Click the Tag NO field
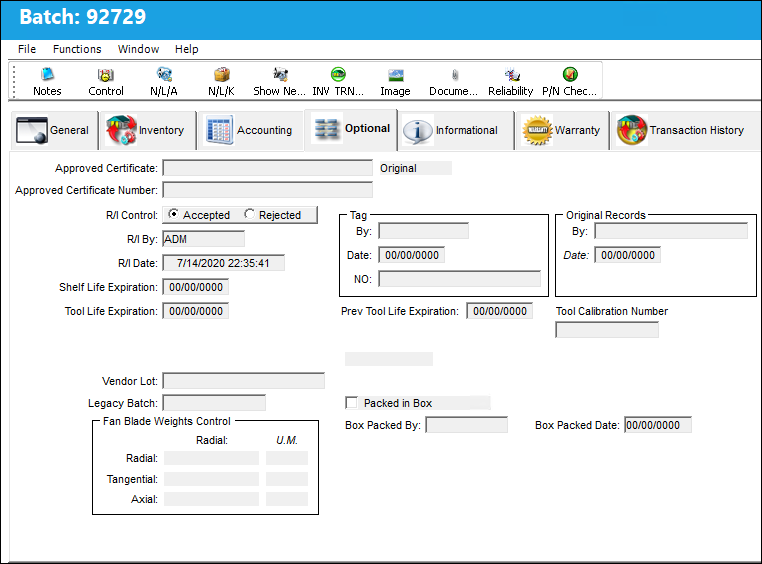762x564 pixels. pos(460,279)
